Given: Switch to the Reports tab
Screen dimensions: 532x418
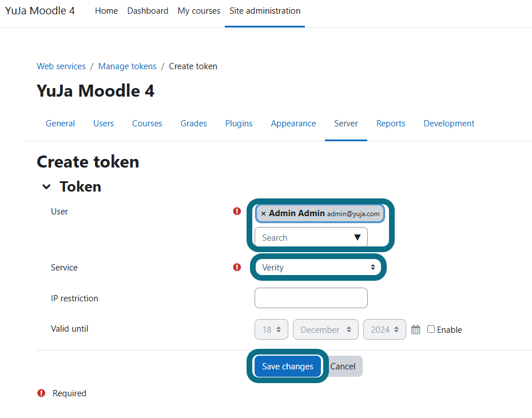Looking at the screenshot, I should pos(391,124).
